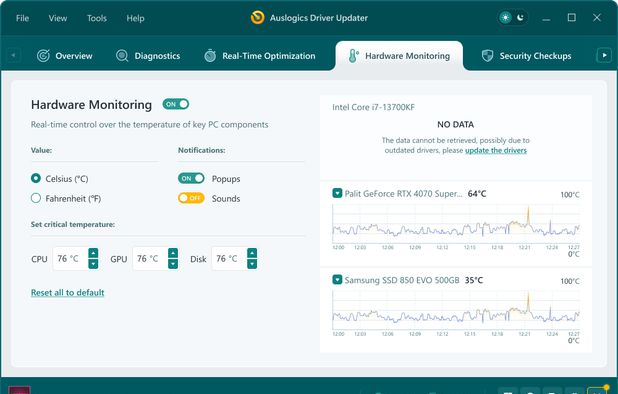The height and width of the screenshot is (394, 618).
Task: Increase Disk critical temperature
Action: [252, 253]
